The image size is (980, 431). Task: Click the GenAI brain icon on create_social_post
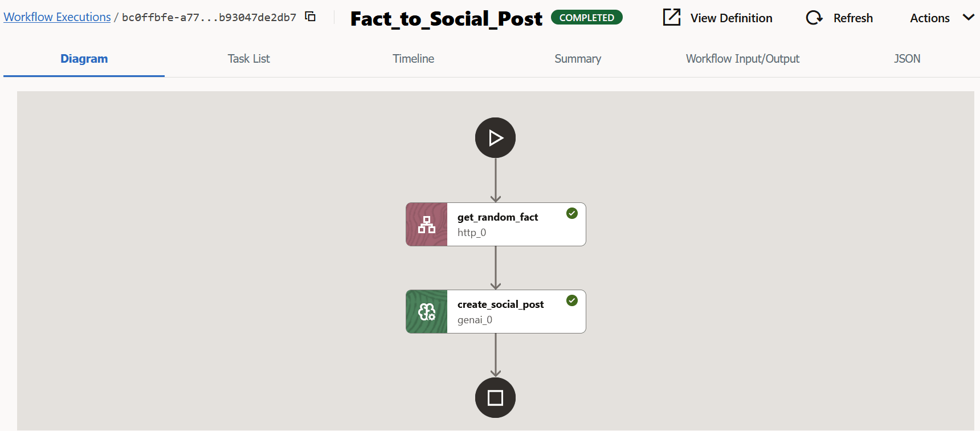pos(427,312)
